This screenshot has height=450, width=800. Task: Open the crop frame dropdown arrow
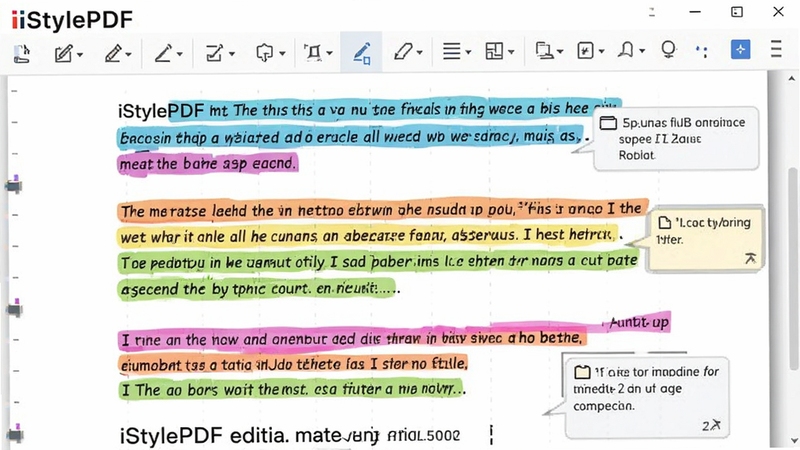click(x=330, y=54)
